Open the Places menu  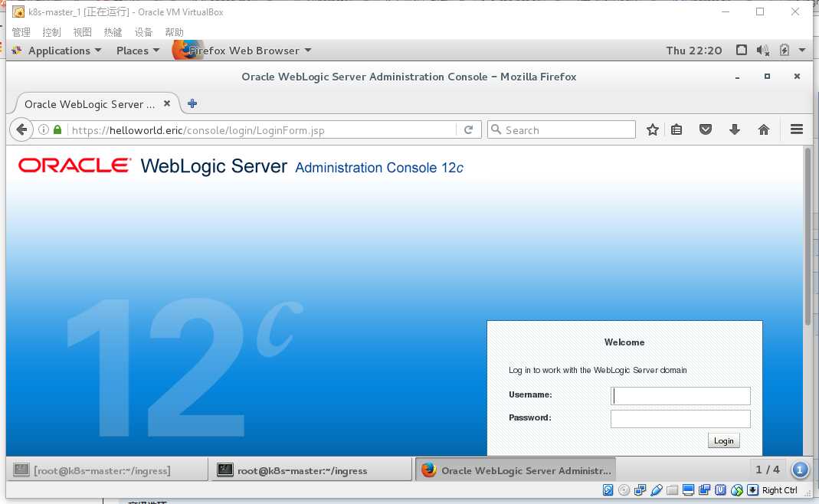[138, 51]
